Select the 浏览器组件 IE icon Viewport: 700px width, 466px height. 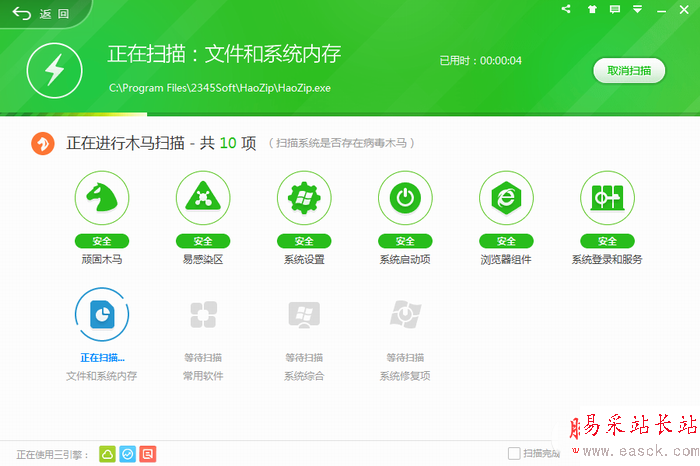[x=506, y=198]
